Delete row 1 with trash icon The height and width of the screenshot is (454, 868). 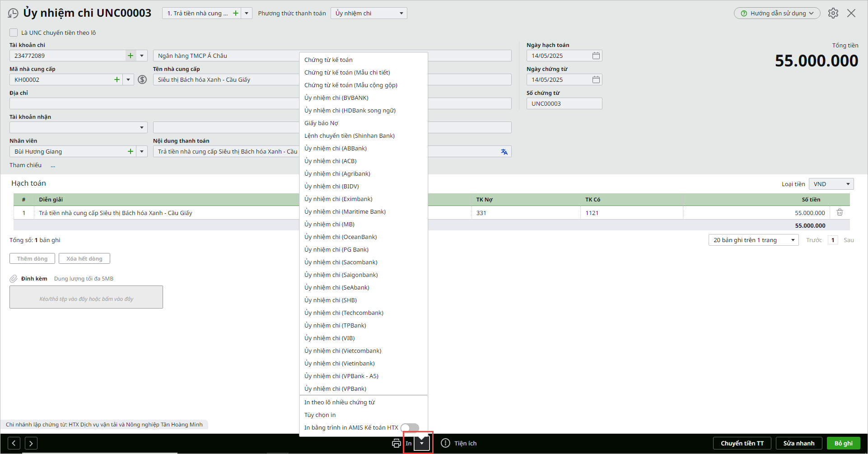point(840,212)
